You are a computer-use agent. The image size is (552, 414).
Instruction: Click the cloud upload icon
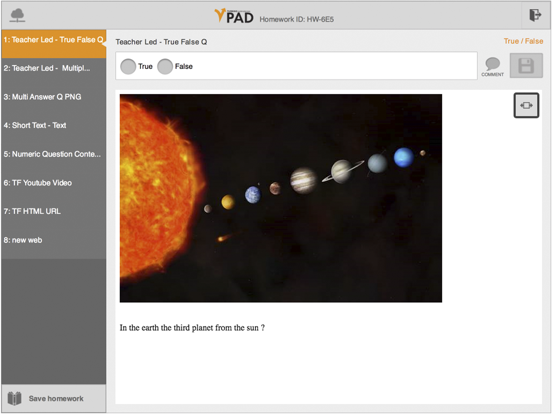click(x=17, y=15)
